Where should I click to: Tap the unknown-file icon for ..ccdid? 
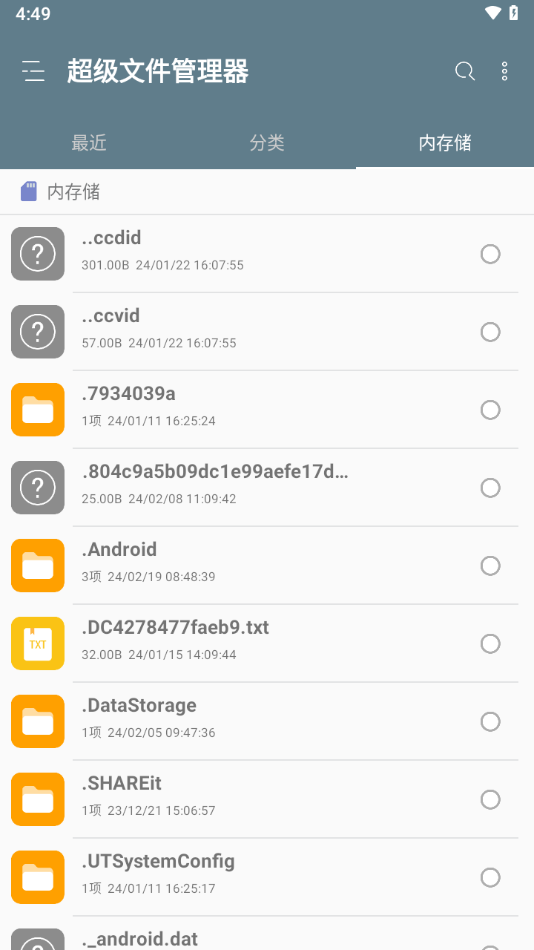pos(38,254)
